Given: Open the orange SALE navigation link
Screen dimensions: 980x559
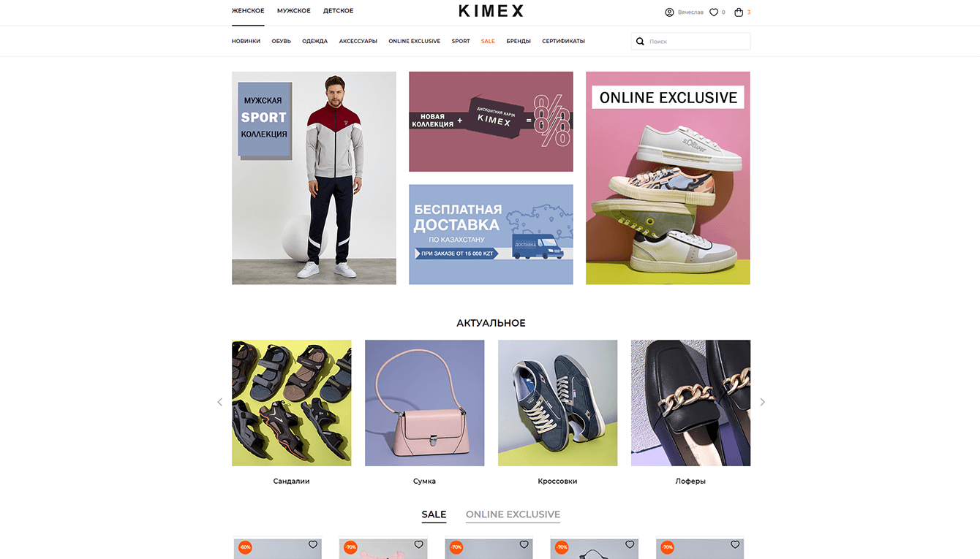Looking at the screenshot, I should pyautogui.click(x=488, y=41).
